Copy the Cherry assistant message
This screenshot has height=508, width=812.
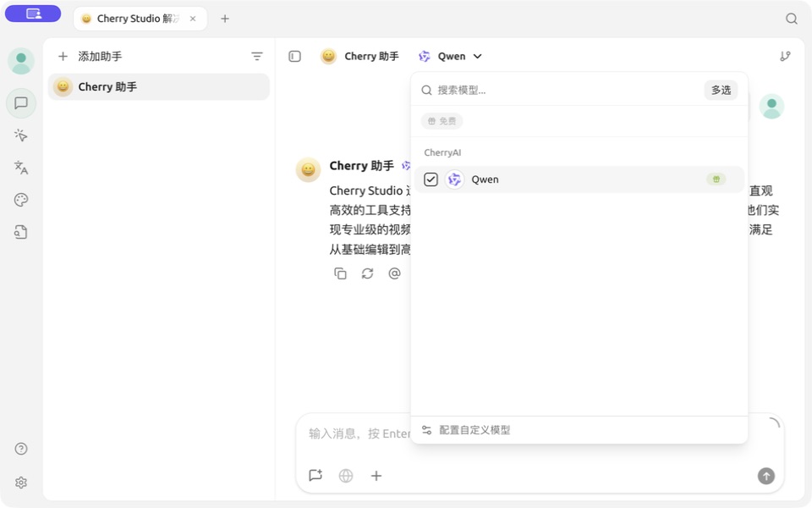pos(340,273)
